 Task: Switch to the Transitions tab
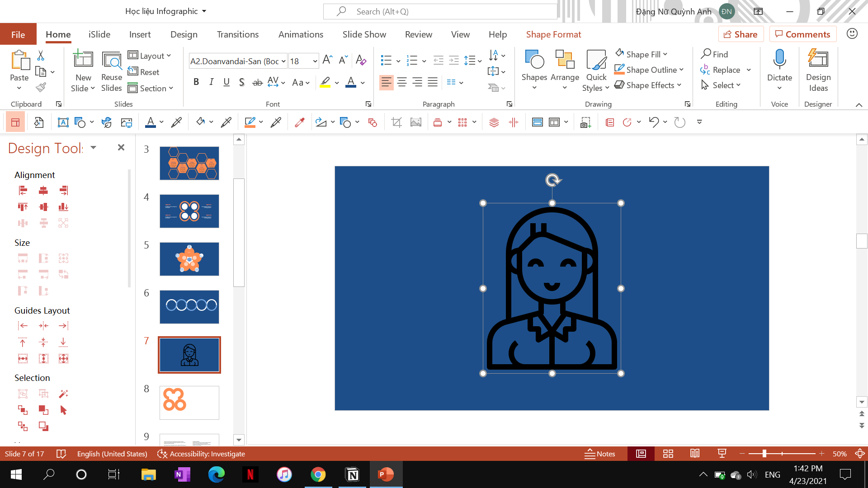238,34
